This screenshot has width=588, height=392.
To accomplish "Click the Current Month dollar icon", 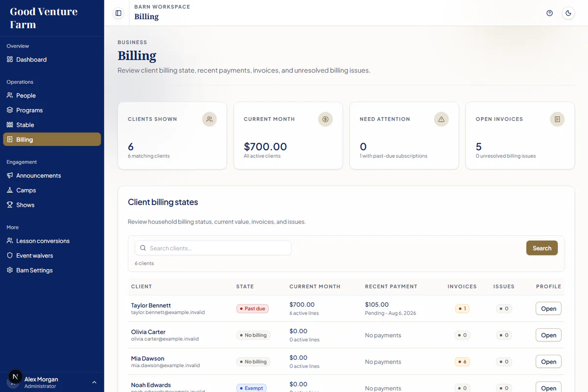I will (325, 119).
